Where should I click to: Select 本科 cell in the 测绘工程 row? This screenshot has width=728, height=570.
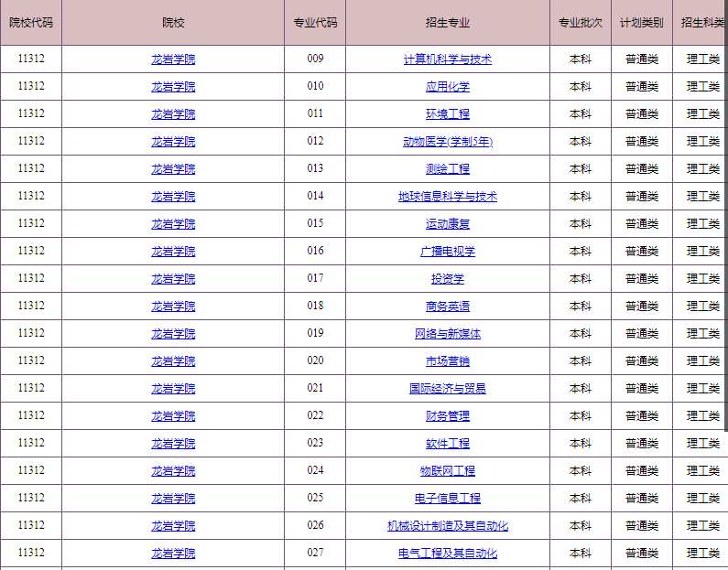tap(581, 169)
